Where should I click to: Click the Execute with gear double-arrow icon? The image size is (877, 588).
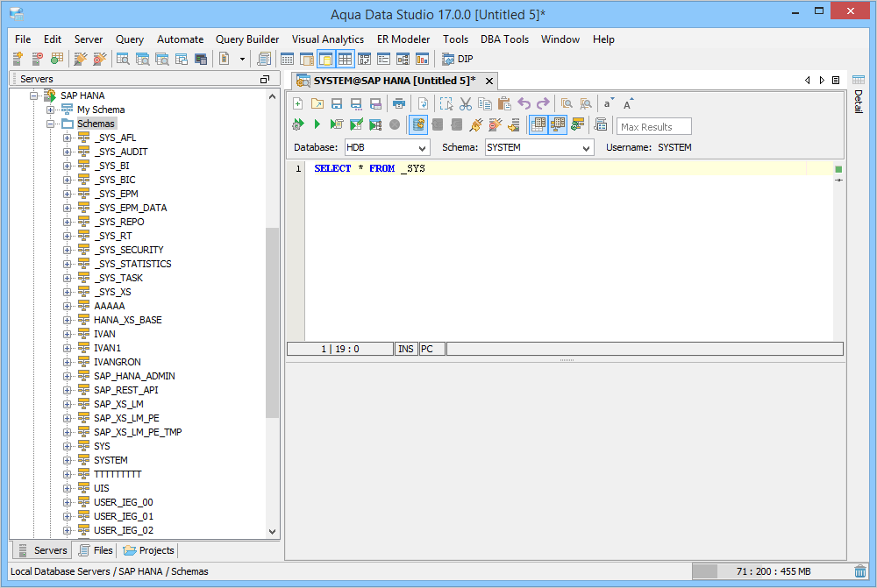pos(298,124)
